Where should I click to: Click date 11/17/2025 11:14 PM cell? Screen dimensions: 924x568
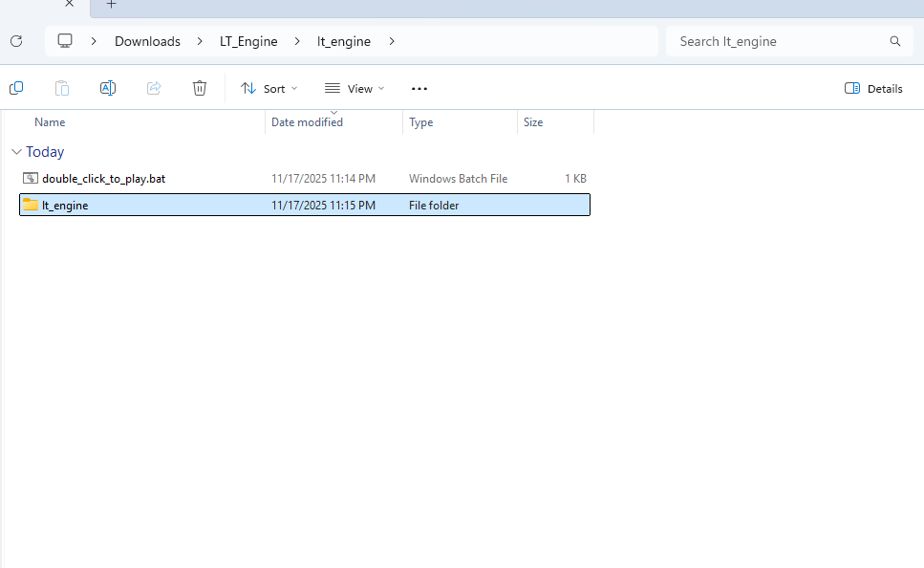click(x=323, y=178)
